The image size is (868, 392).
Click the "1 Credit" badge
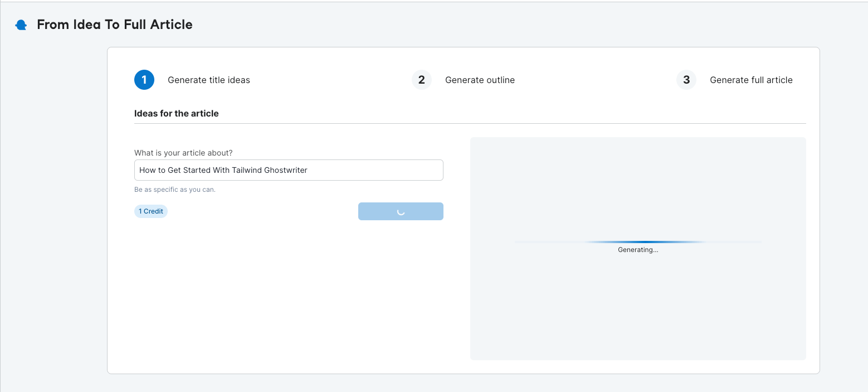pyautogui.click(x=151, y=211)
